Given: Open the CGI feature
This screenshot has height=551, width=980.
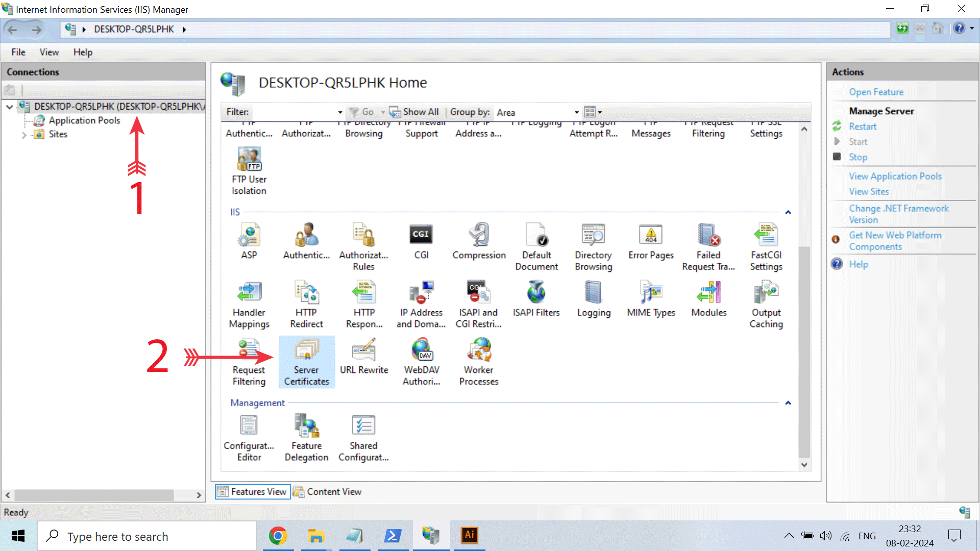Looking at the screenshot, I should pos(421,241).
